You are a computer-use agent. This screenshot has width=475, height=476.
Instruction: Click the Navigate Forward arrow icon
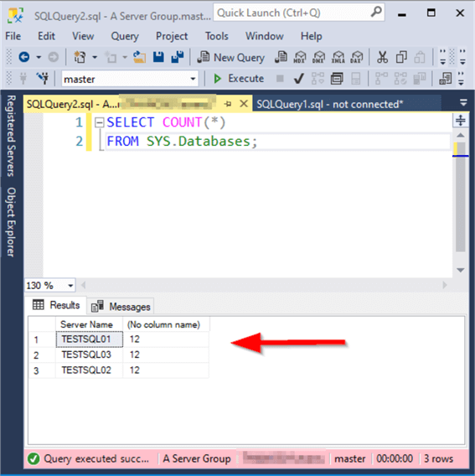[x=54, y=57]
